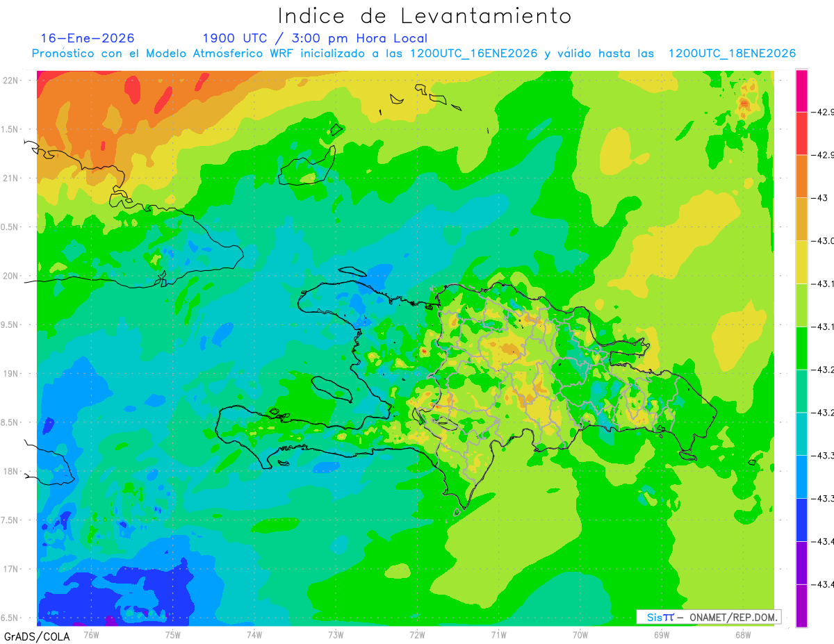
Task: Click the "7.5N" latitude label
Action: (10, 520)
